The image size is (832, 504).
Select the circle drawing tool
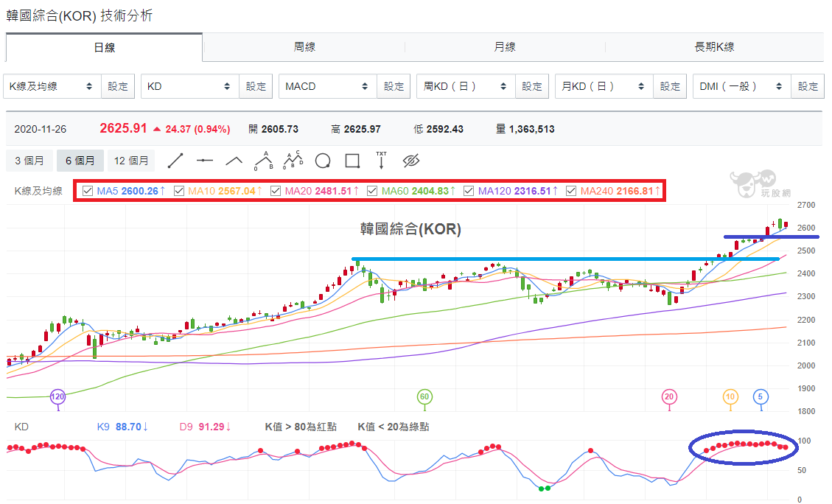point(323,161)
